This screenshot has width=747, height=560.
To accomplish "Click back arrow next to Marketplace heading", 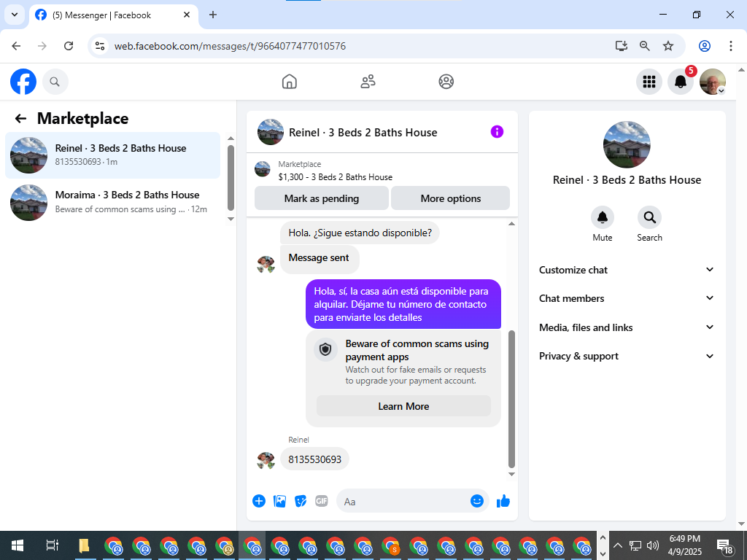I will 20,119.
